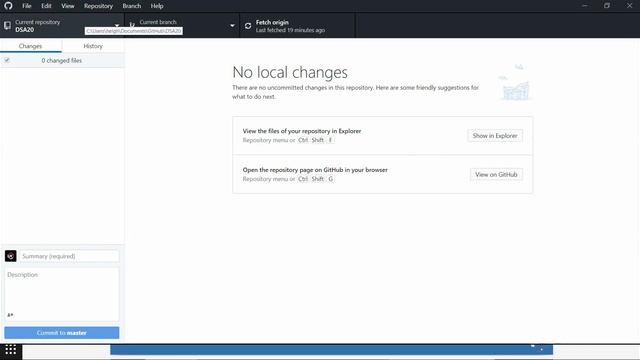Open the Branch menu
640x360 pixels.
[x=132, y=6]
